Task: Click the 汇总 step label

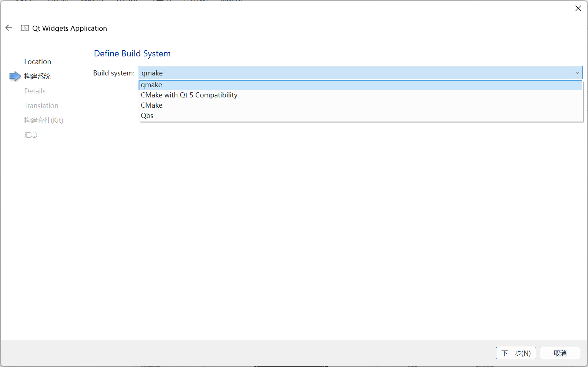Action: 31,135
